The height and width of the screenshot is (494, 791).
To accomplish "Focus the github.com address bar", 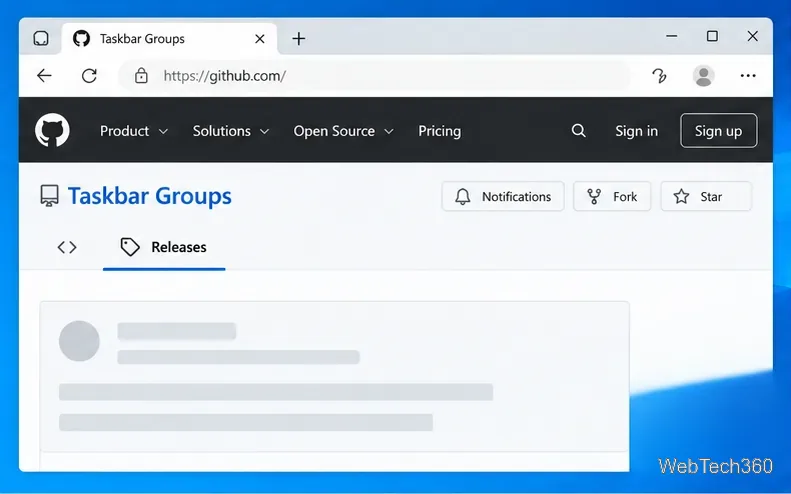I will (x=374, y=76).
